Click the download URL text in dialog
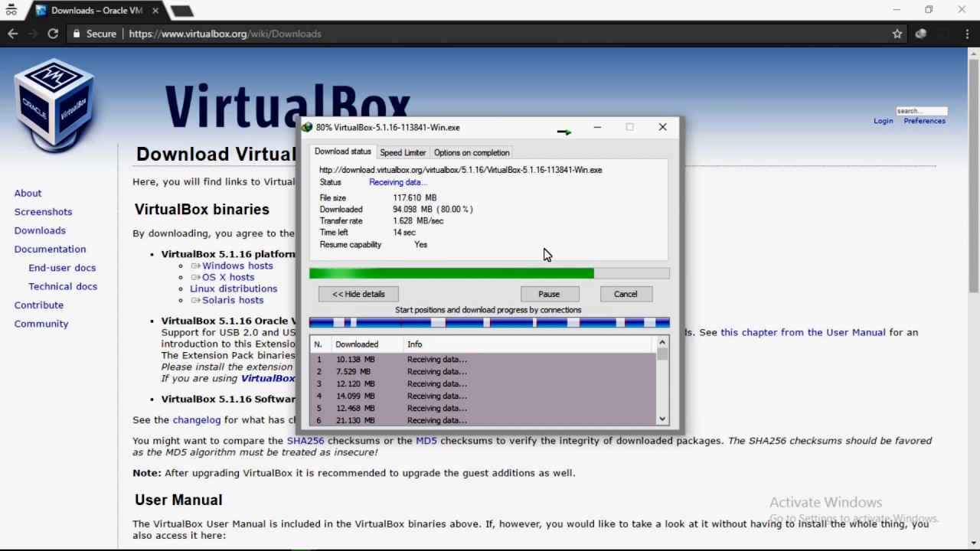Image resolution: width=980 pixels, height=551 pixels. click(x=460, y=170)
